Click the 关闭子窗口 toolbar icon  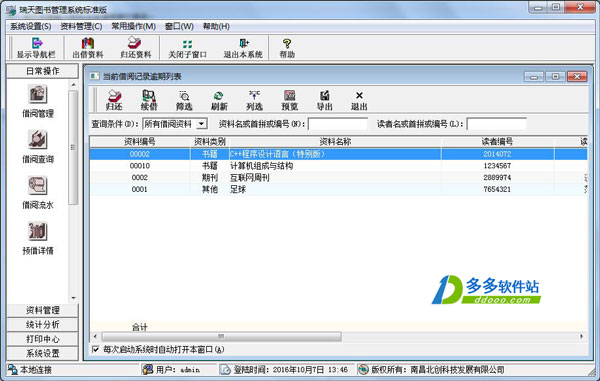tap(187, 43)
